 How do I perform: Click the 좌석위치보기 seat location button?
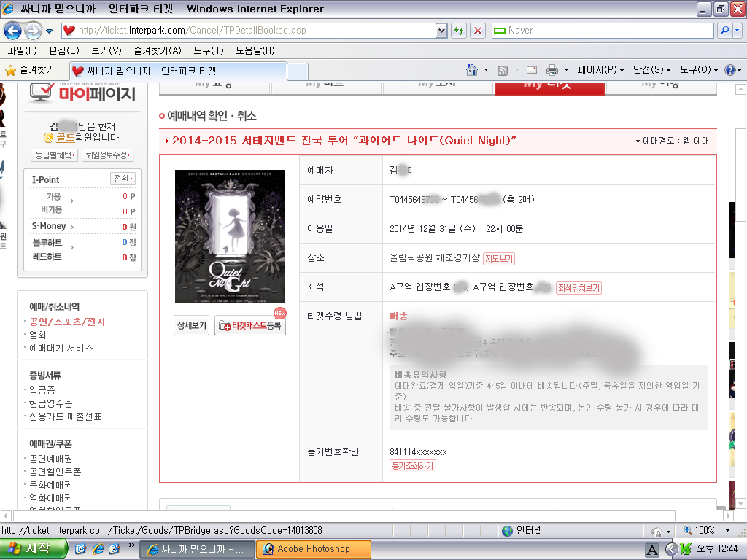578,287
